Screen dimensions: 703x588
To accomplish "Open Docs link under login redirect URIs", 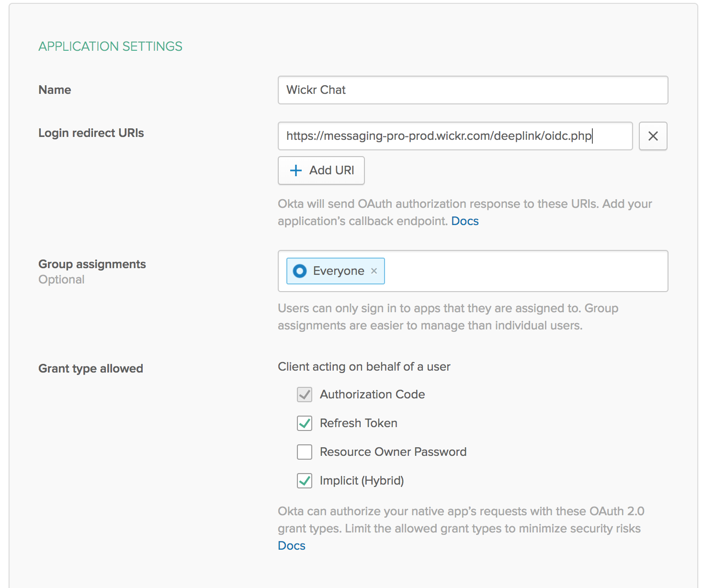I will [x=465, y=221].
